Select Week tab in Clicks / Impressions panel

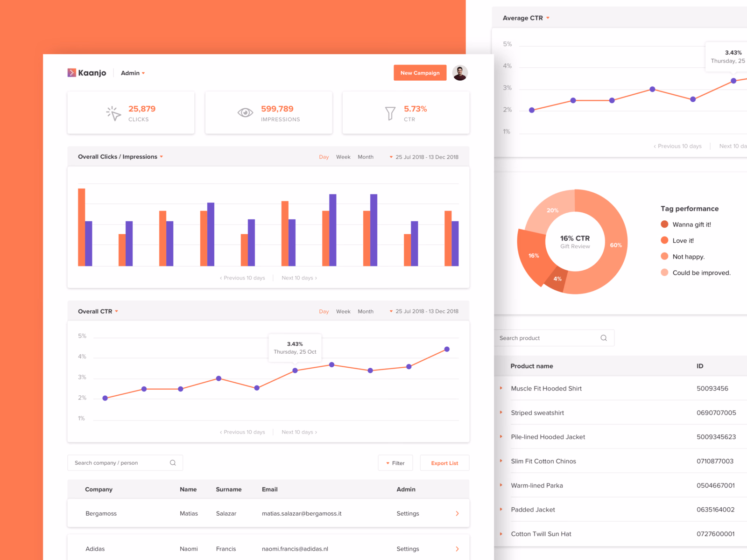[343, 157]
